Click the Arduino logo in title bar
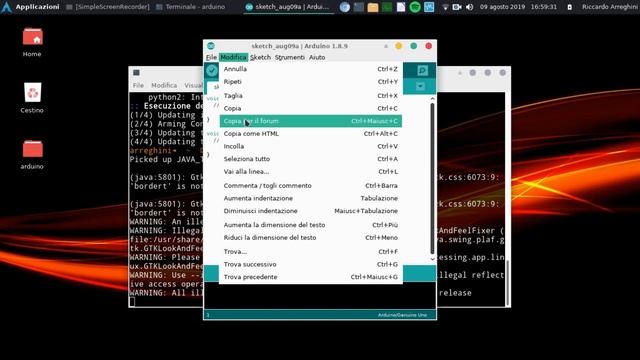 [211, 46]
